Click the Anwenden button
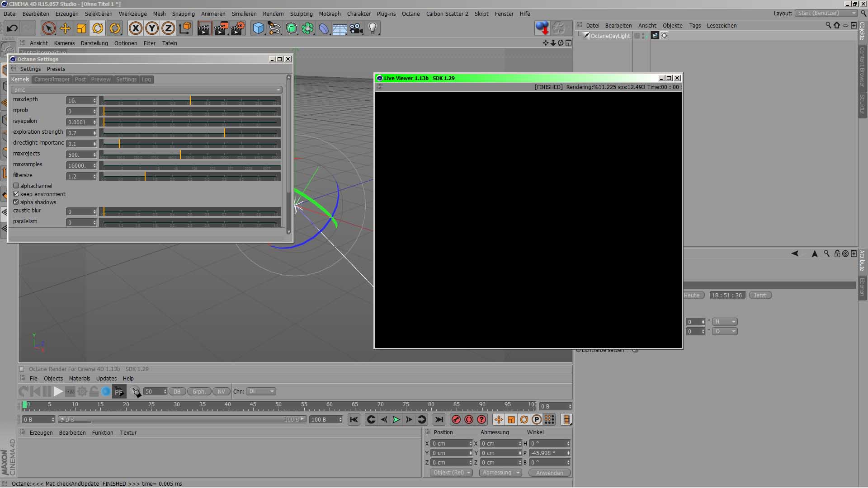Image resolution: width=868 pixels, height=488 pixels. tap(549, 473)
